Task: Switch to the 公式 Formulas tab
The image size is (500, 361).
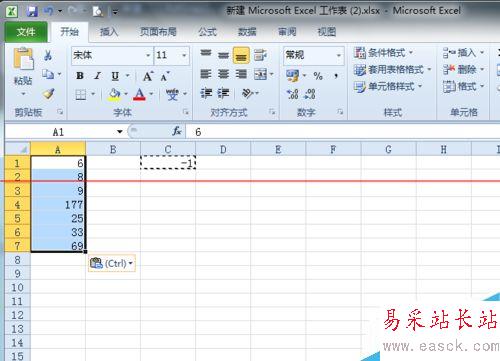Action: point(207,32)
